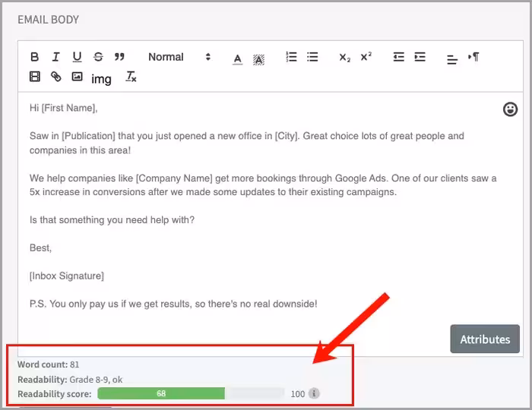Apply strikethrough to text
This screenshot has height=410, width=532.
(98, 57)
